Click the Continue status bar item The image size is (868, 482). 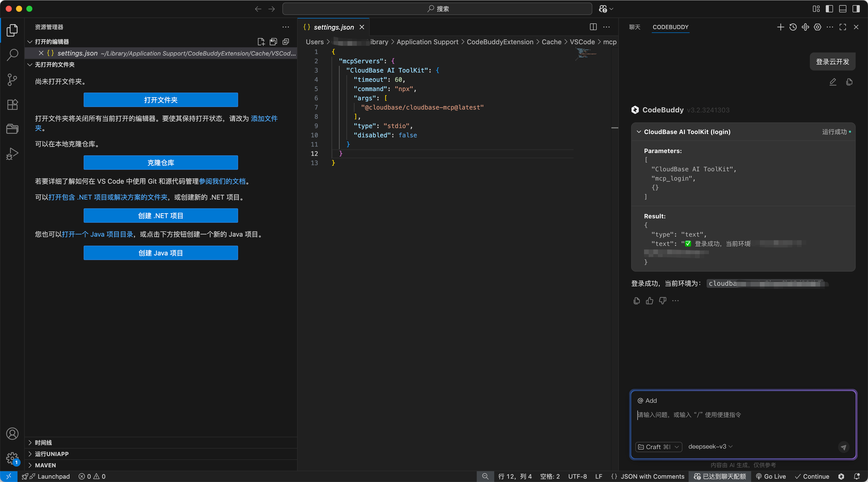point(812,476)
